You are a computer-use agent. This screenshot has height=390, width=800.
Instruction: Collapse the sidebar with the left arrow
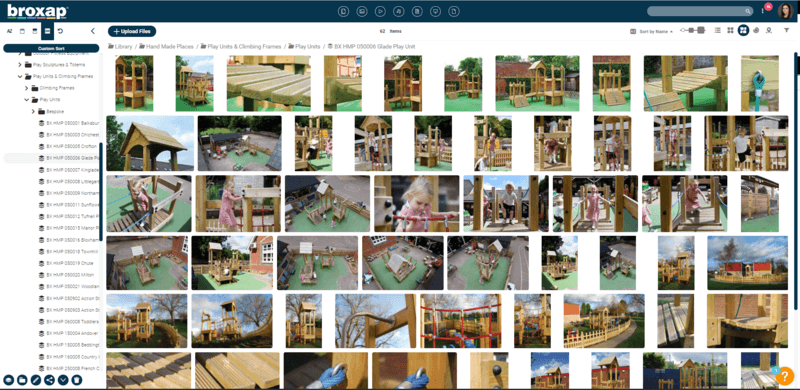[x=93, y=31]
